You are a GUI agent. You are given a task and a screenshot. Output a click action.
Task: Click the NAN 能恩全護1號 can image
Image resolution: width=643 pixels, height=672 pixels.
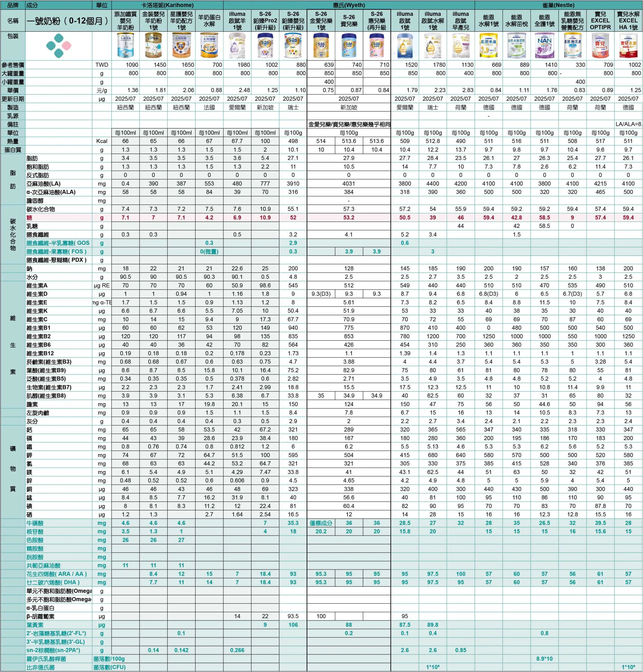544,46
